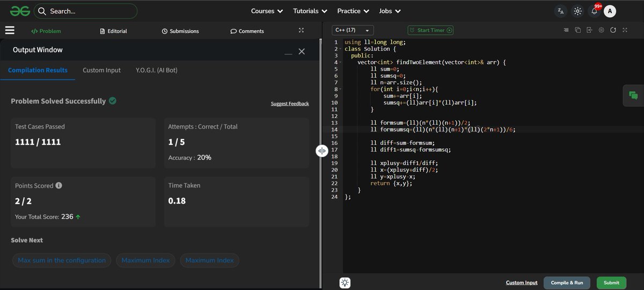Image resolution: width=644 pixels, height=290 pixels.
Task: Click the Points Scored 2 / 2 value
Action: tap(24, 201)
